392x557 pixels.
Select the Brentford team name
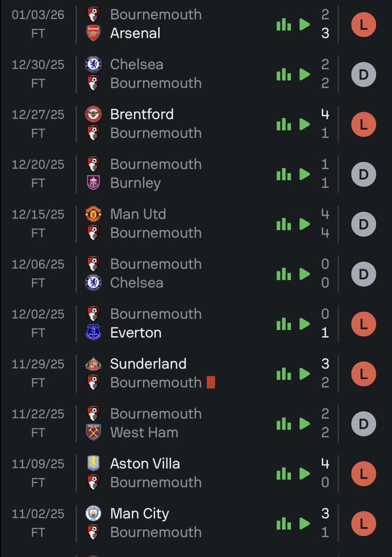pyautogui.click(x=142, y=114)
